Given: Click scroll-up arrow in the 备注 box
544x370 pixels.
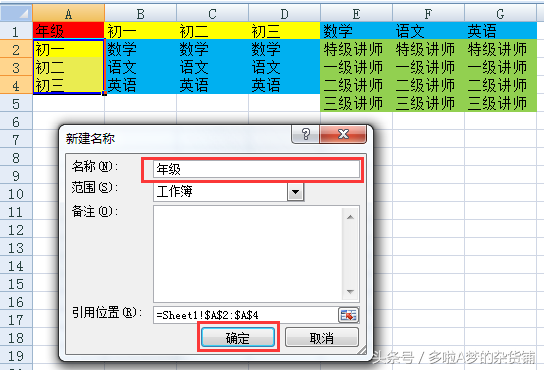Looking at the screenshot, I should coord(350,217).
